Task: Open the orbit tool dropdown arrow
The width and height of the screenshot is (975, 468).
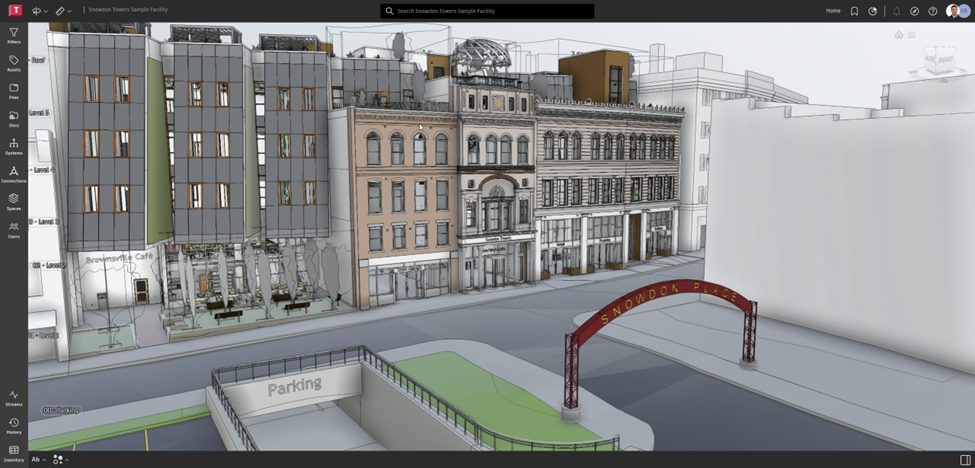Action: (46, 11)
